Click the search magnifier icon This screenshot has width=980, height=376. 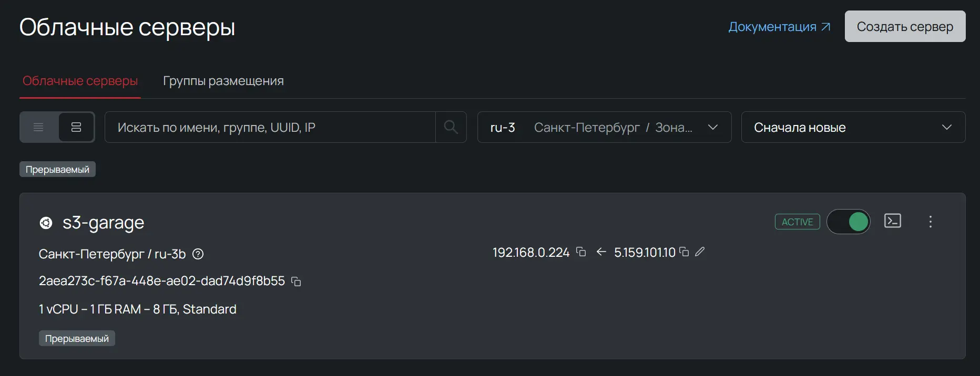451,127
